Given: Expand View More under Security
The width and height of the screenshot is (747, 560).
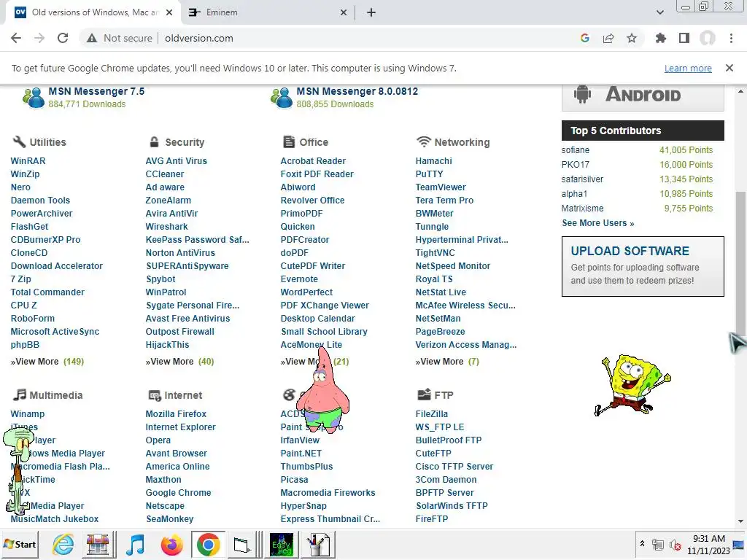Looking at the screenshot, I should pyautogui.click(x=179, y=362).
